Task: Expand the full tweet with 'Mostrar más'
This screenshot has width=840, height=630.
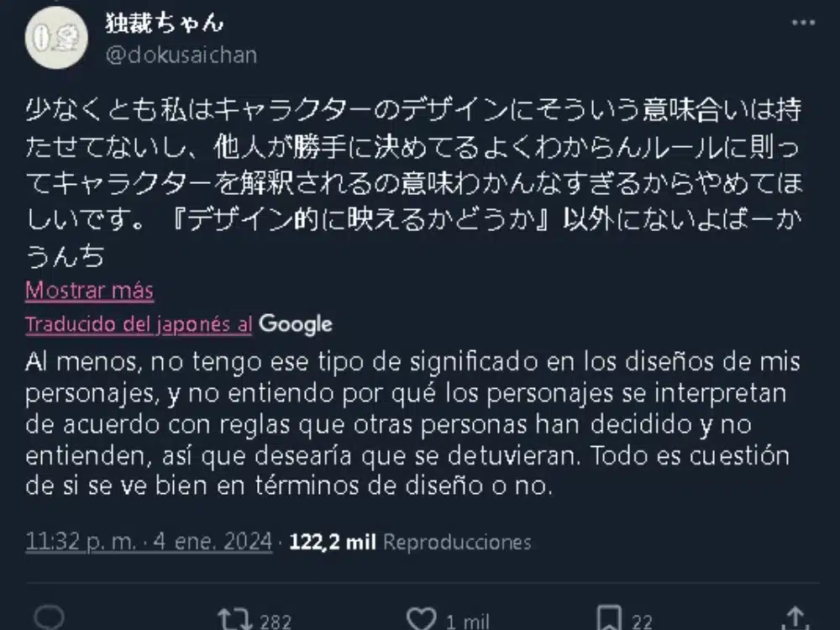Action: tap(89, 290)
